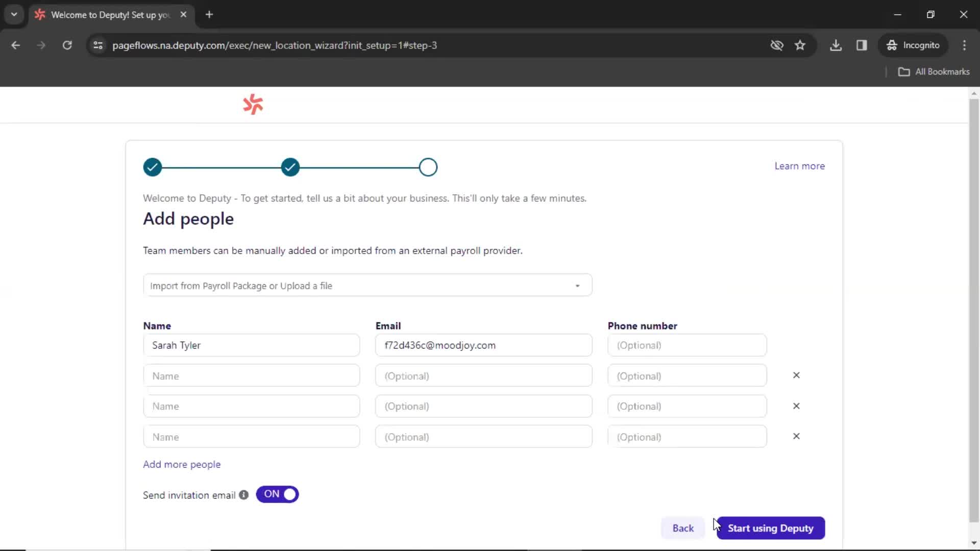Toggle the Send invitation email switch
The image size is (980, 551).
tap(277, 494)
